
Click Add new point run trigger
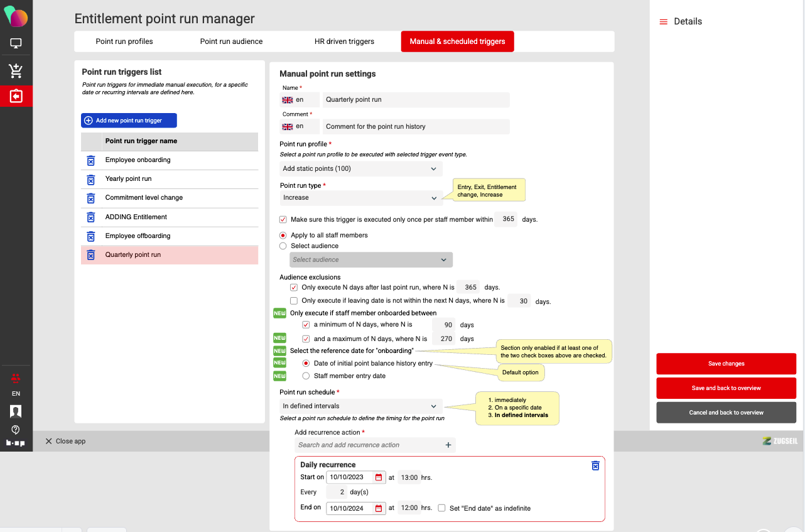point(129,121)
